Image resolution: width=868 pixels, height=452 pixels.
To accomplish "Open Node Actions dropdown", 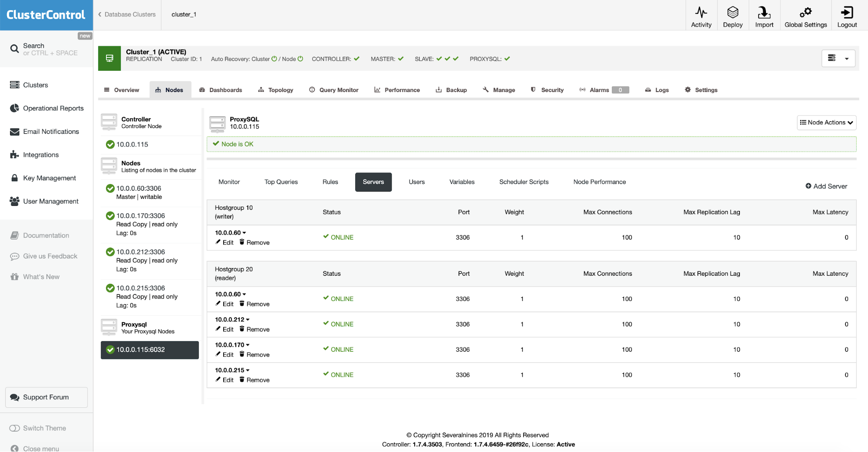I will coord(826,122).
